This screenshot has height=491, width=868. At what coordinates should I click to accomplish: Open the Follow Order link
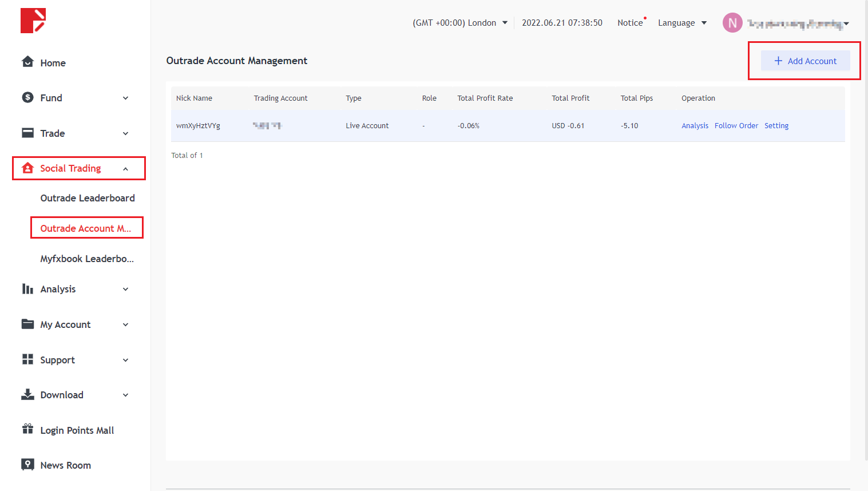[x=736, y=126]
